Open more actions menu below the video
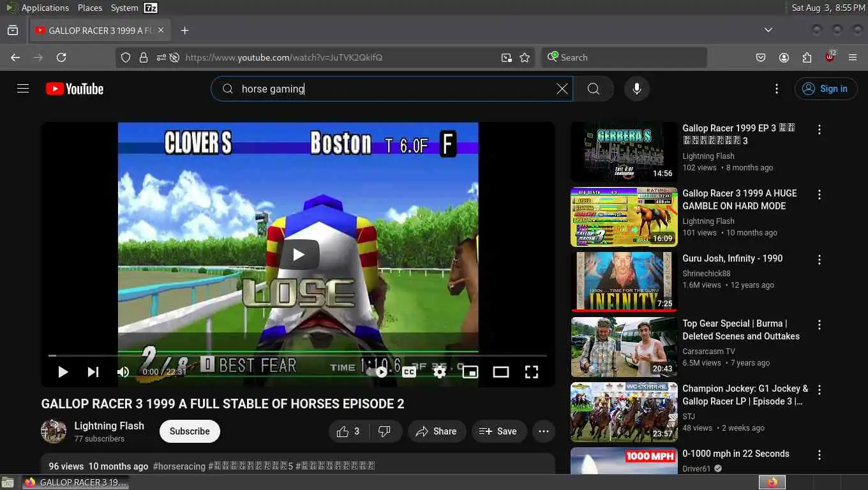 coord(544,431)
